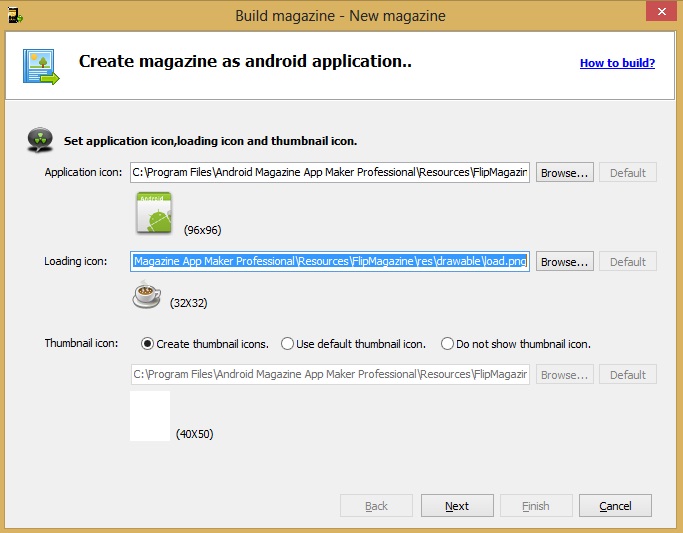Select Create thumbnail icons option
This screenshot has height=533, width=683.
[x=148, y=344]
